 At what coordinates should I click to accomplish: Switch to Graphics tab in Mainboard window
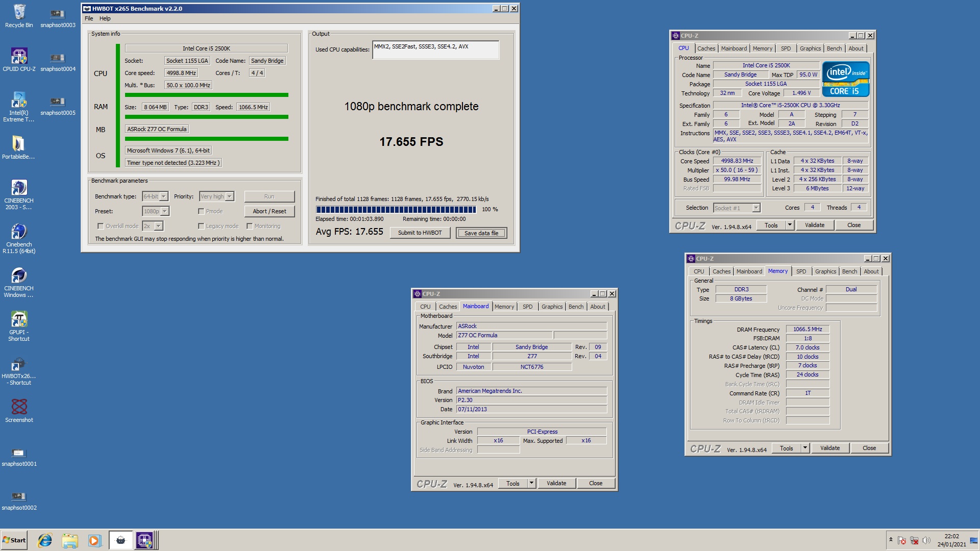(x=552, y=307)
